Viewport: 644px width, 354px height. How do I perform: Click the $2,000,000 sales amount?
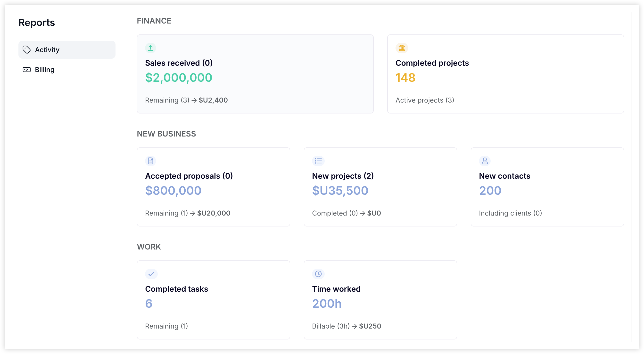point(179,78)
